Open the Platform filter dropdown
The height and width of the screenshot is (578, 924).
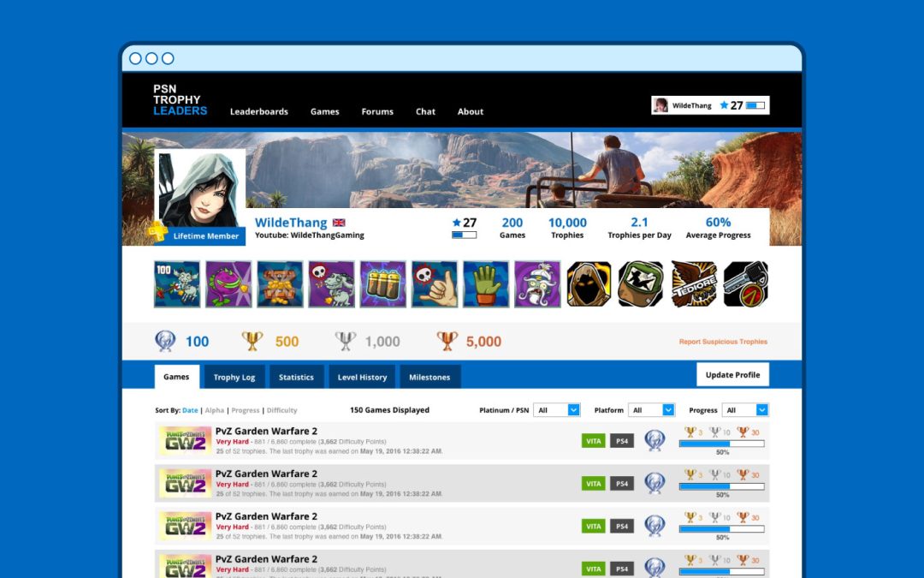pyautogui.click(x=651, y=410)
